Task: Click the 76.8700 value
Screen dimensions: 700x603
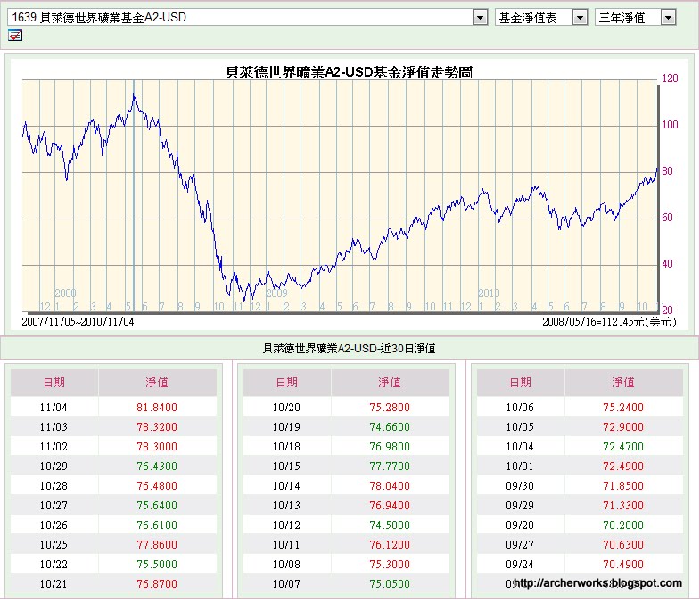Action: (x=157, y=584)
